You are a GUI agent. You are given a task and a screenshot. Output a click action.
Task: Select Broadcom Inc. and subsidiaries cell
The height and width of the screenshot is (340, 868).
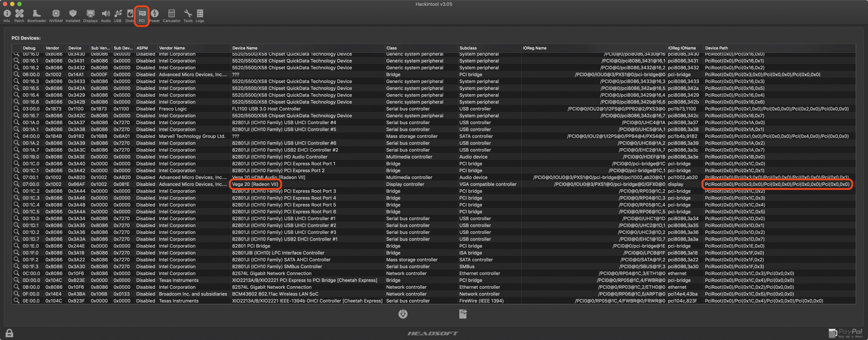click(x=193, y=294)
